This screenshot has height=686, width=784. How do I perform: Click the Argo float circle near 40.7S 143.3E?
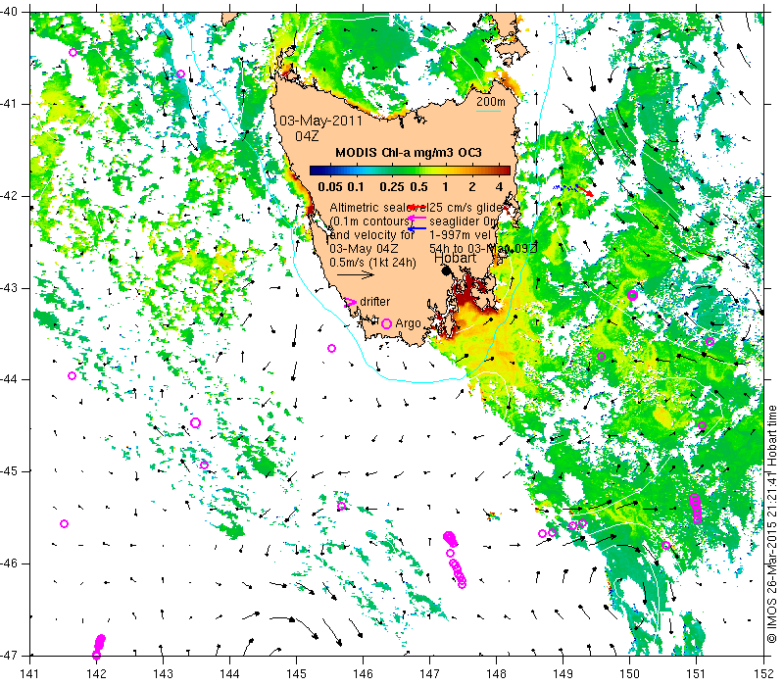(181, 74)
